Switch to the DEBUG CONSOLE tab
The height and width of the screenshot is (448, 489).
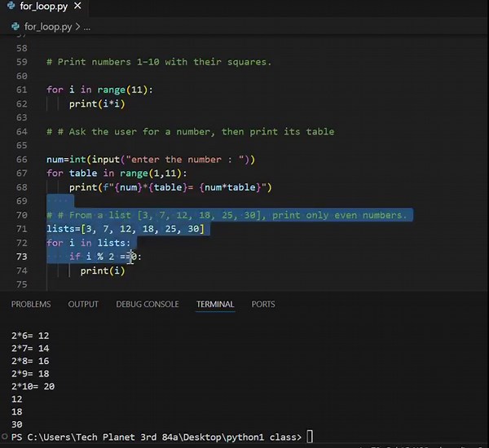coord(148,304)
